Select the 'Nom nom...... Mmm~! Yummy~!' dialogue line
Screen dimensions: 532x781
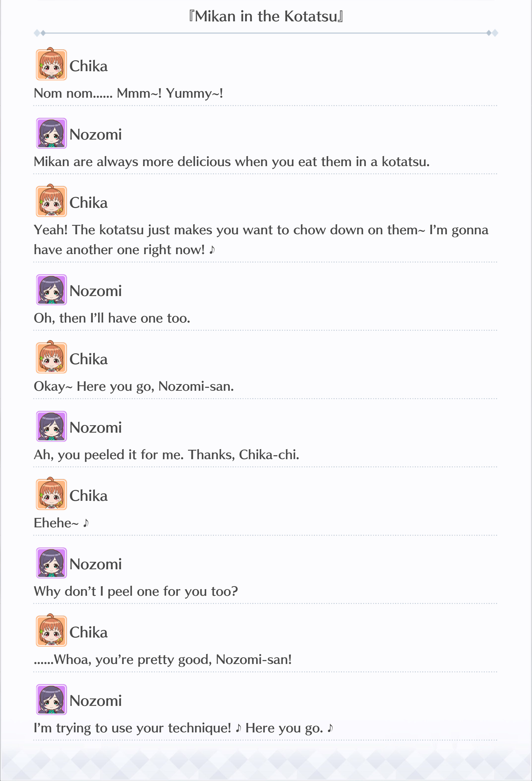click(128, 93)
